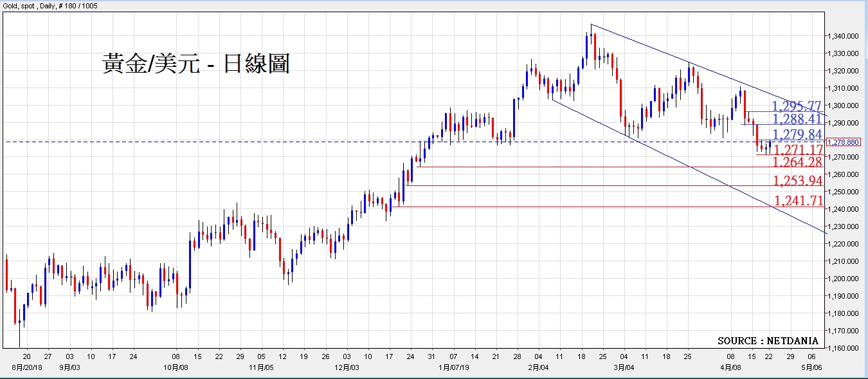
Task: Click the SOURCE : NETDANIA text
Action: tap(768, 340)
